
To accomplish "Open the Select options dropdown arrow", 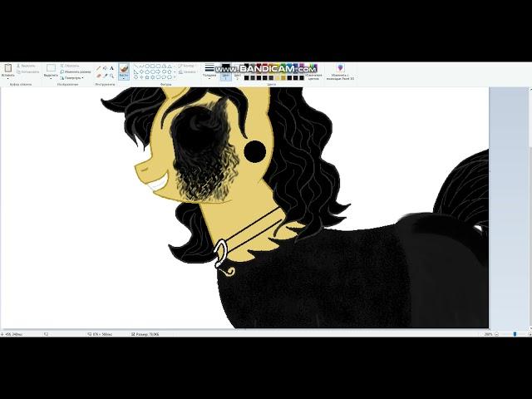I will click(51, 78).
